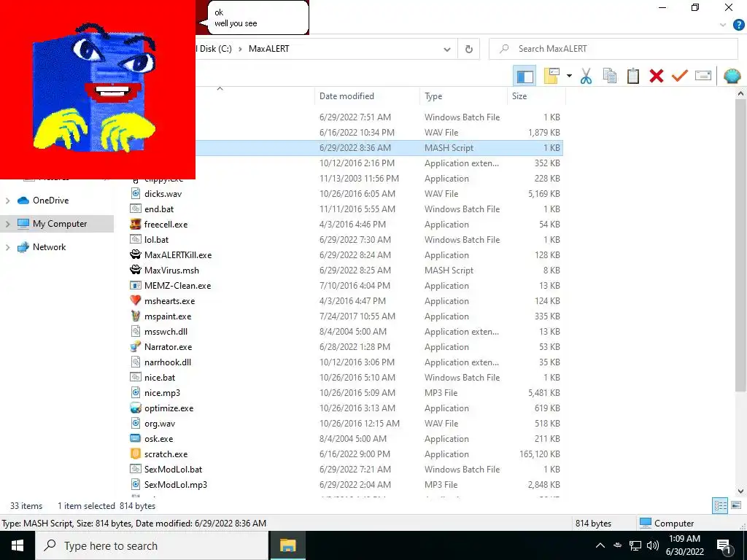The height and width of the screenshot is (560, 747).
Task: Open the folder options dropdown arrow
Action: coord(569,76)
